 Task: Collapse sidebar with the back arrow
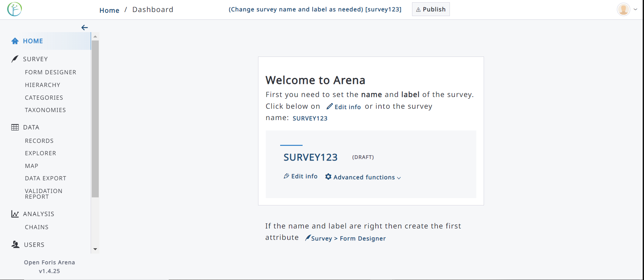tap(85, 28)
